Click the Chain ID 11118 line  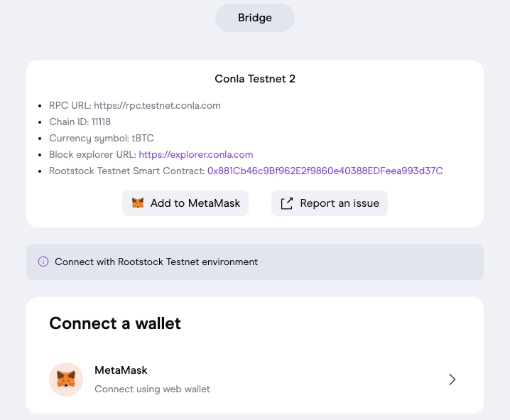(x=80, y=122)
